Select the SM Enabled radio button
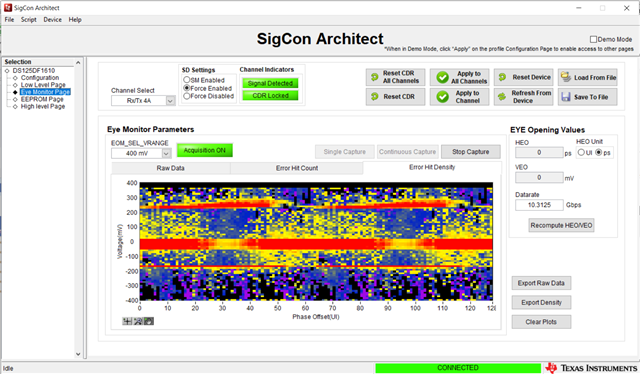This screenshot has height=374, width=640. 187,80
